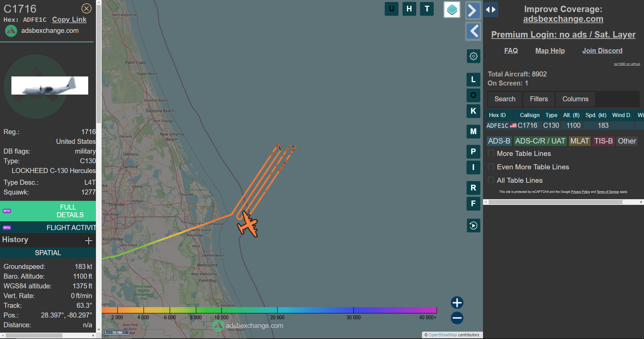
Task: Open Premium Login link
Action: point(563,35)
